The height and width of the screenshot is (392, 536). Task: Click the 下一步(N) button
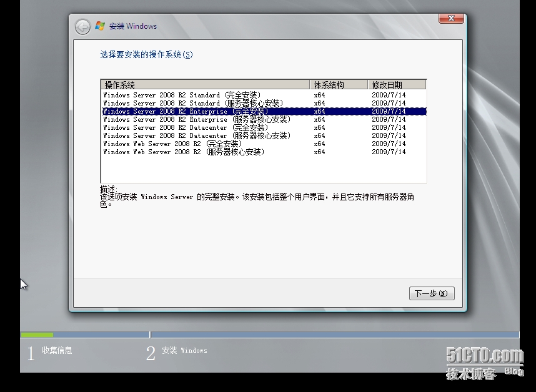432,293
